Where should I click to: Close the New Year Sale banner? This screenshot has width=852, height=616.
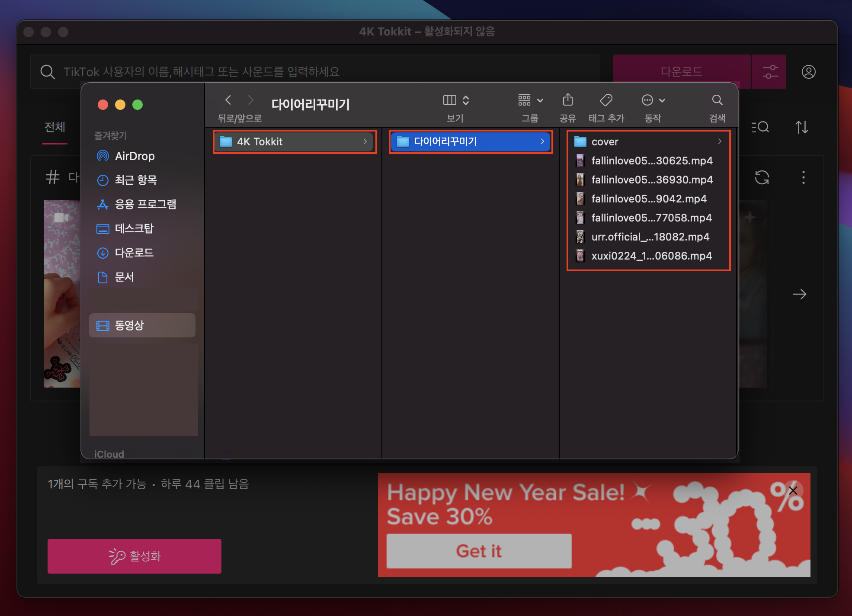[x=793, y=490]
